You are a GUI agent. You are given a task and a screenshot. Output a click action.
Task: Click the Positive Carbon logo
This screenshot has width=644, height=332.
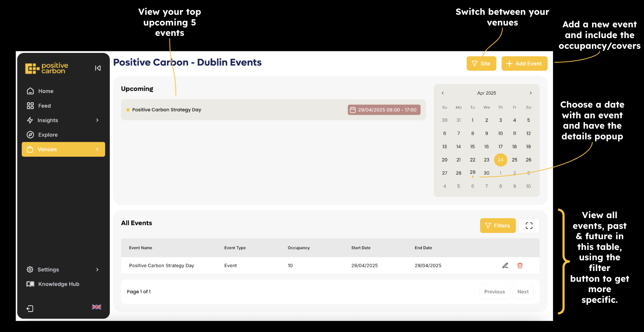pos(47,68)
